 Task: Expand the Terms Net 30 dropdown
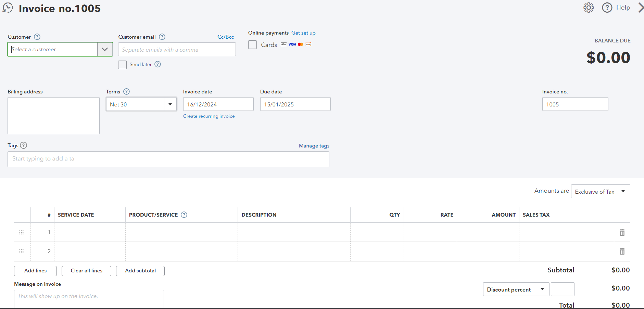(x=170, y=104)
